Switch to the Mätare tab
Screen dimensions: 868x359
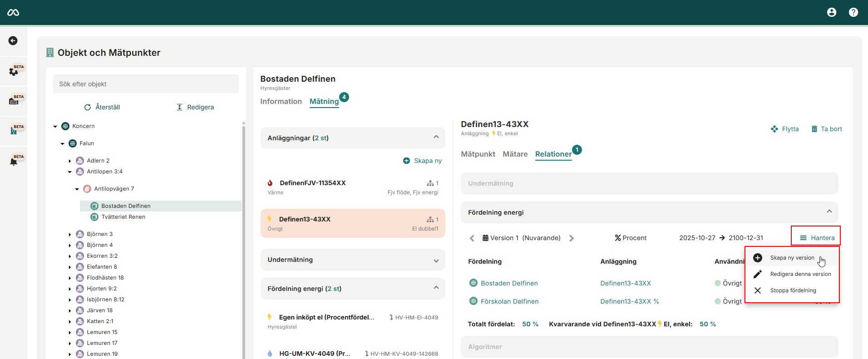[x=515, y=154]
